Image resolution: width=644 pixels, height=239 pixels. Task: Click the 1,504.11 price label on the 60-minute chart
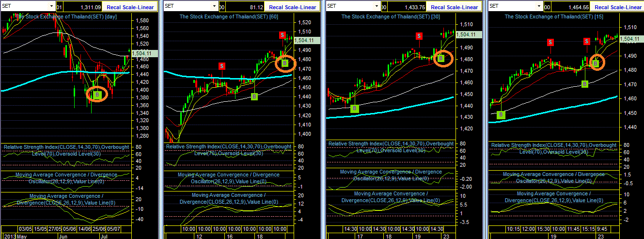(307, 40)
